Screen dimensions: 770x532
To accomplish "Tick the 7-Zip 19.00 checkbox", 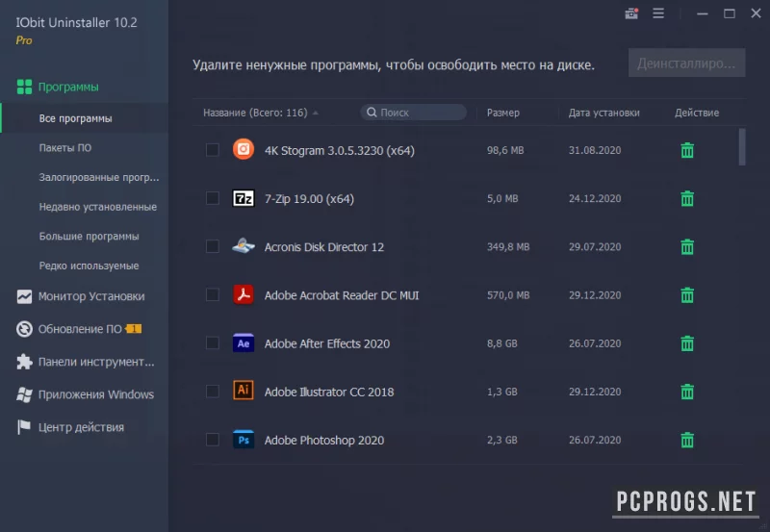I will (x=212, y=198).
